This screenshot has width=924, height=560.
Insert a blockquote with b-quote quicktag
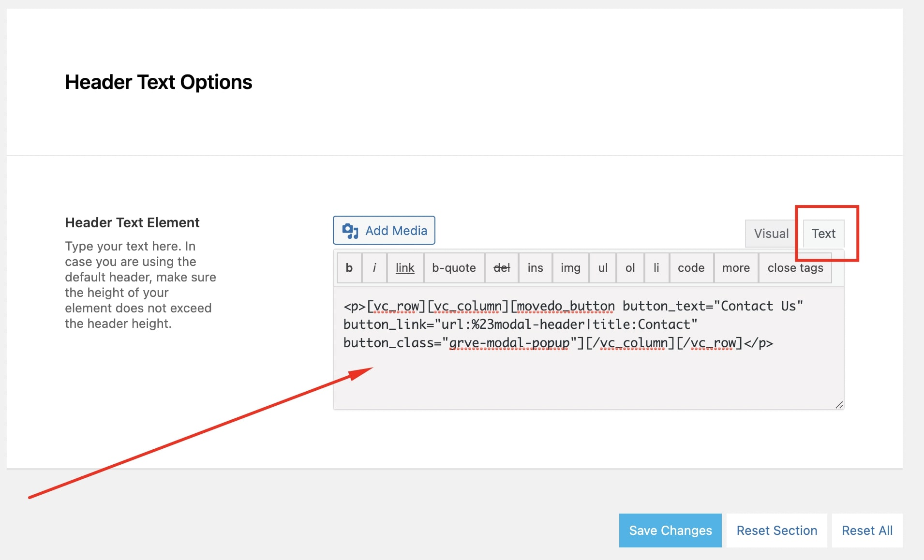tap(453, 267)
